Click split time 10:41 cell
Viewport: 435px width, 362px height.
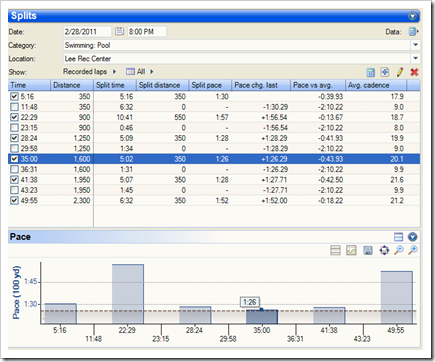[x=125, y=117]
